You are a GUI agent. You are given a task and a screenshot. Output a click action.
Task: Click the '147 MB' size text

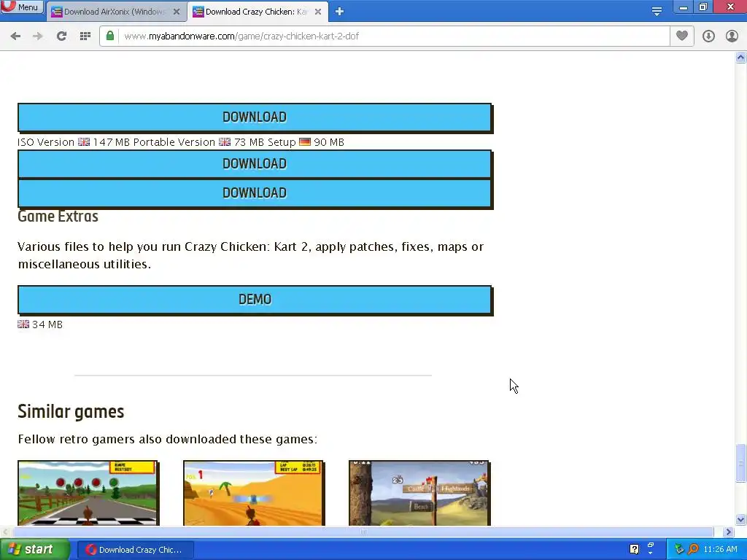pyautogui.click(x=111, y=142)
